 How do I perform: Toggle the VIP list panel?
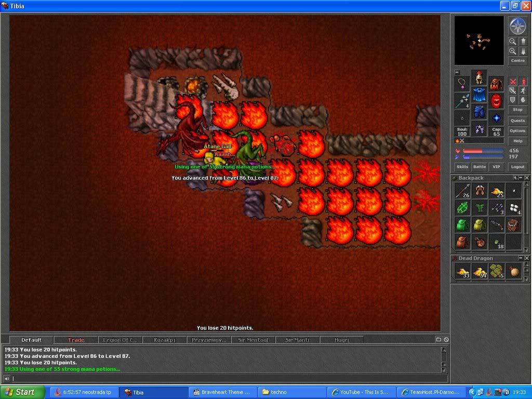tap(496, 167)
